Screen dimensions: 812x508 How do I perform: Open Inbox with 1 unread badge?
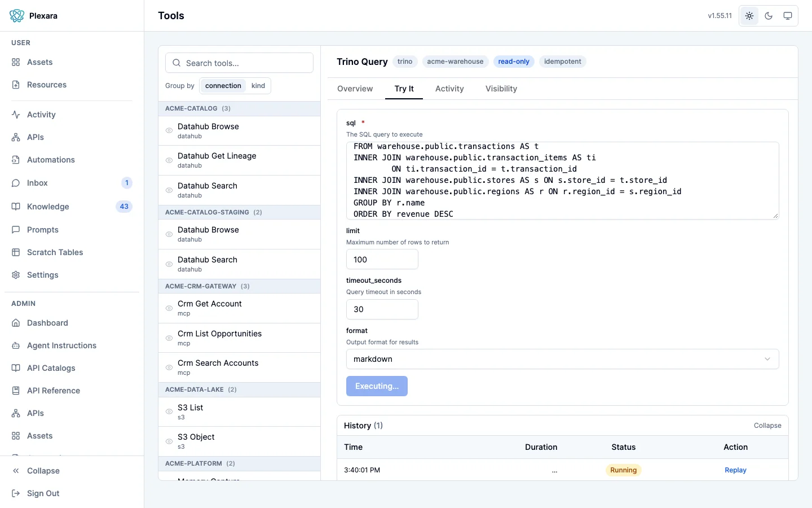pos(72,183)
